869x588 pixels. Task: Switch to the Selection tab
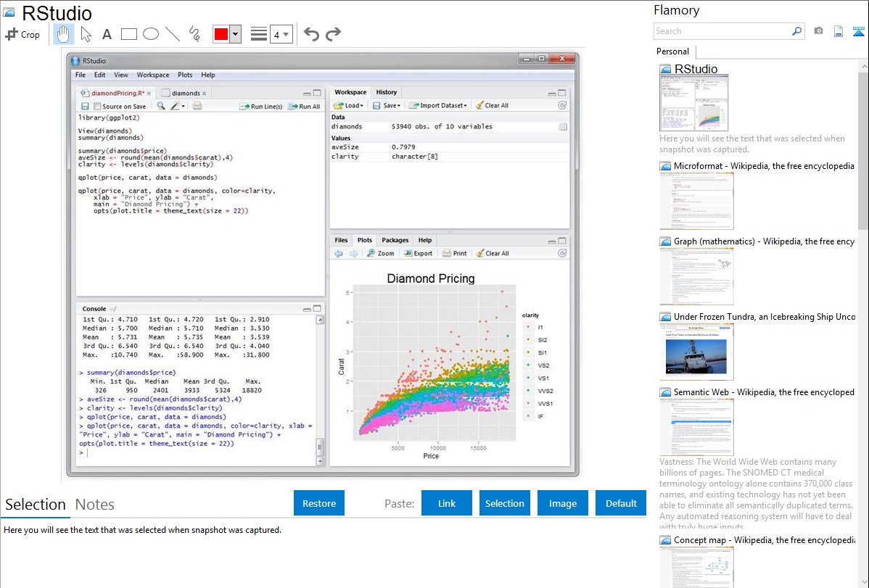tap(36, 505)
